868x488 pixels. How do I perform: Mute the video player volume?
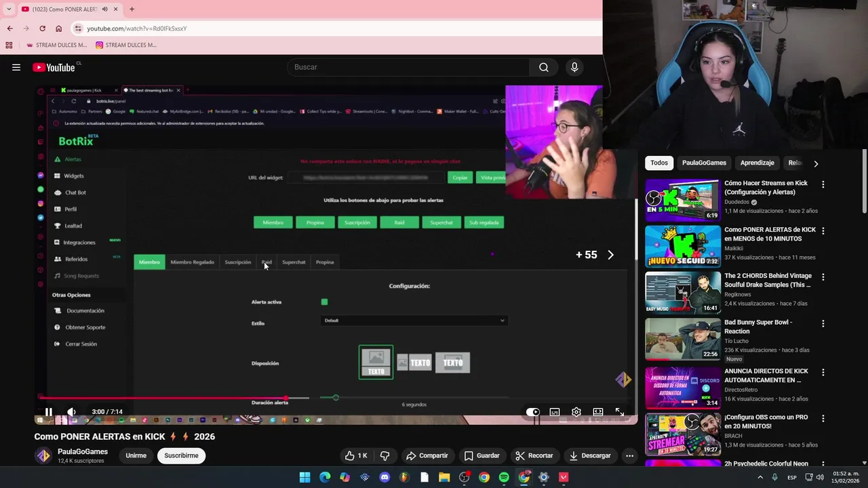pos(71,411)
